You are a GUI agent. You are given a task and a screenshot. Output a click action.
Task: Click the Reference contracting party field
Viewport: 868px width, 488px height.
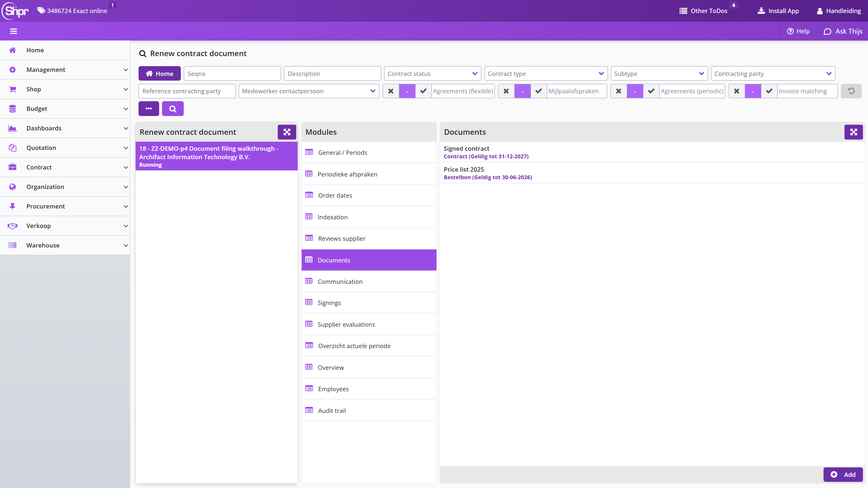tap(187, 91)
